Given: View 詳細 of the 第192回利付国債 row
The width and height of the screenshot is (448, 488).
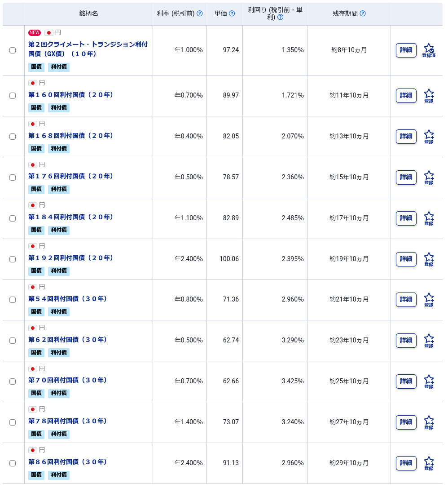Looking at the screenshot, I should [x=406, y=259].
